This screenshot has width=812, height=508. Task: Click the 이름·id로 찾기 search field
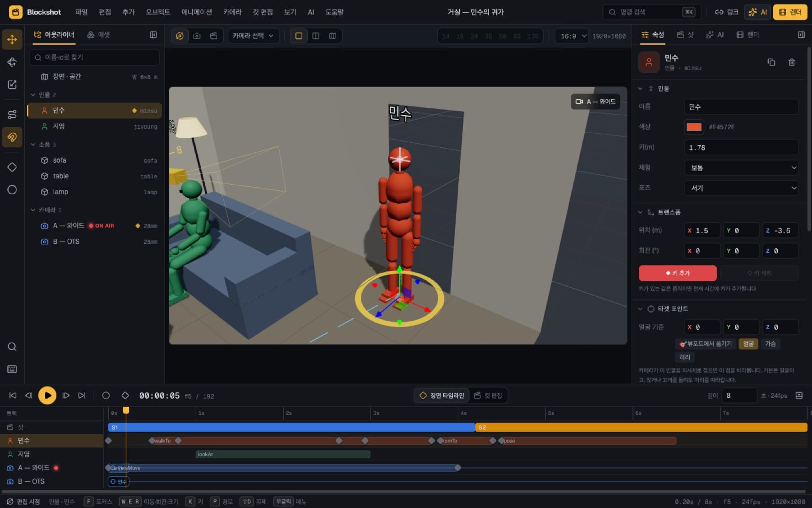[94, 57]
